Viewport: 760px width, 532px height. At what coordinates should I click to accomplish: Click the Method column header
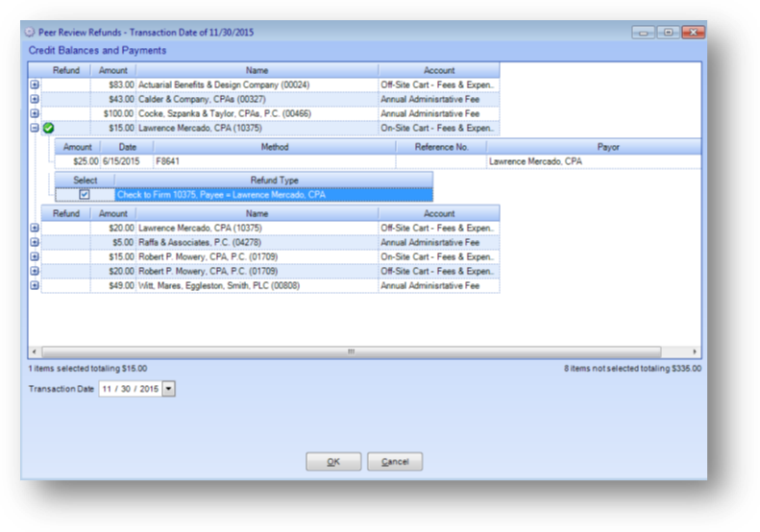pyautogui.click(x=275, y=147)
